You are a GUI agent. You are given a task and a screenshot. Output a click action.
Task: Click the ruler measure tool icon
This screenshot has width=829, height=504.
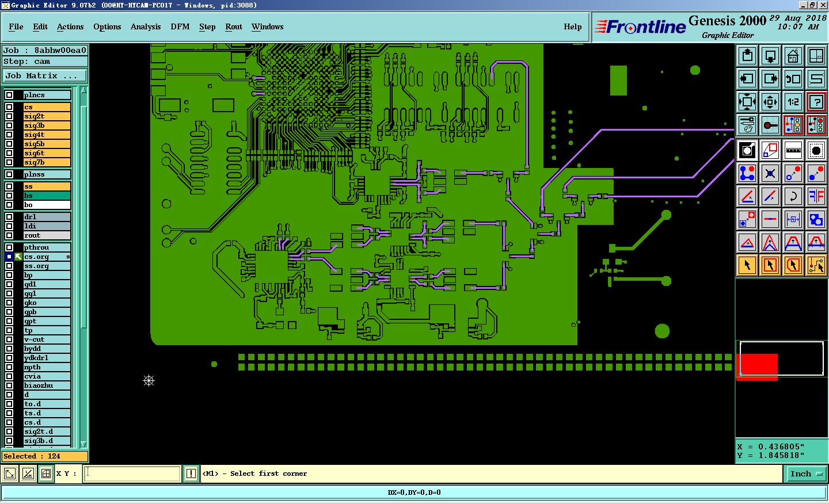(793, 150)
